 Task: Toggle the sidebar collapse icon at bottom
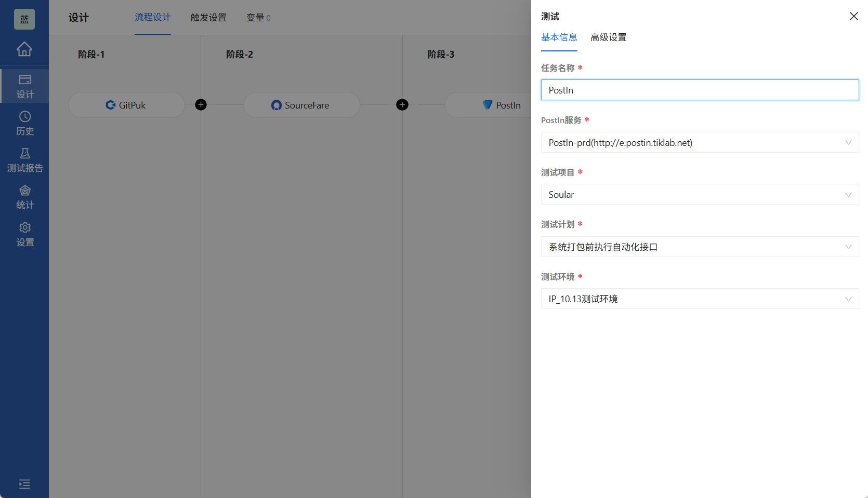[24, 484]
